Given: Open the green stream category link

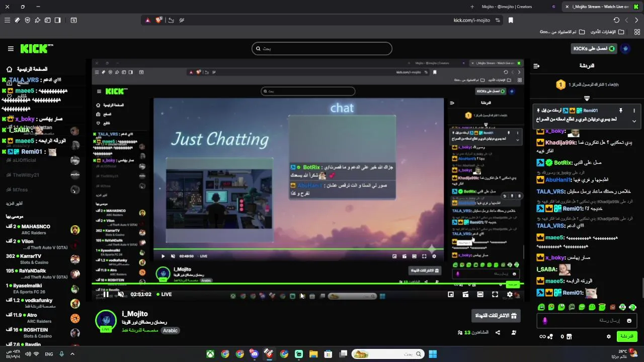Looking at the screenshot, I should point(140,331).
